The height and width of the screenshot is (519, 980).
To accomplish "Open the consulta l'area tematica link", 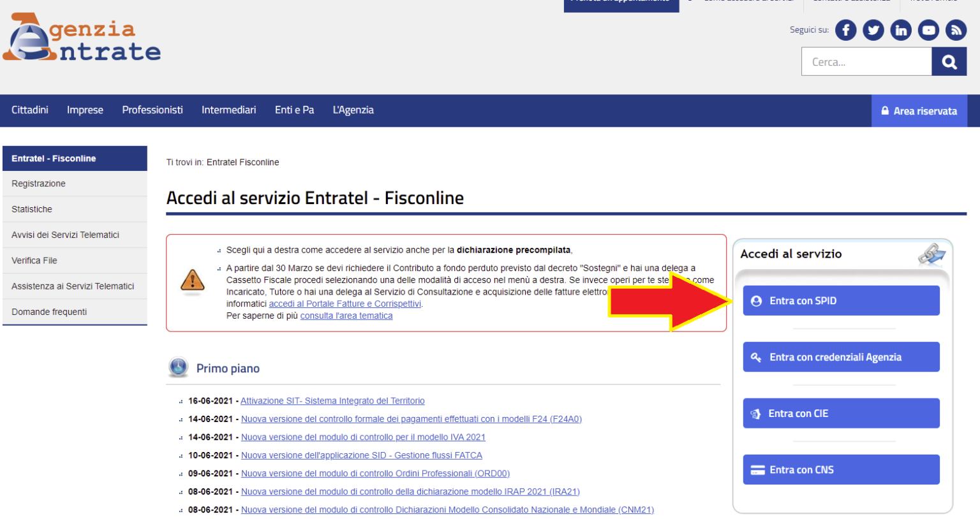I will point(346,316).
